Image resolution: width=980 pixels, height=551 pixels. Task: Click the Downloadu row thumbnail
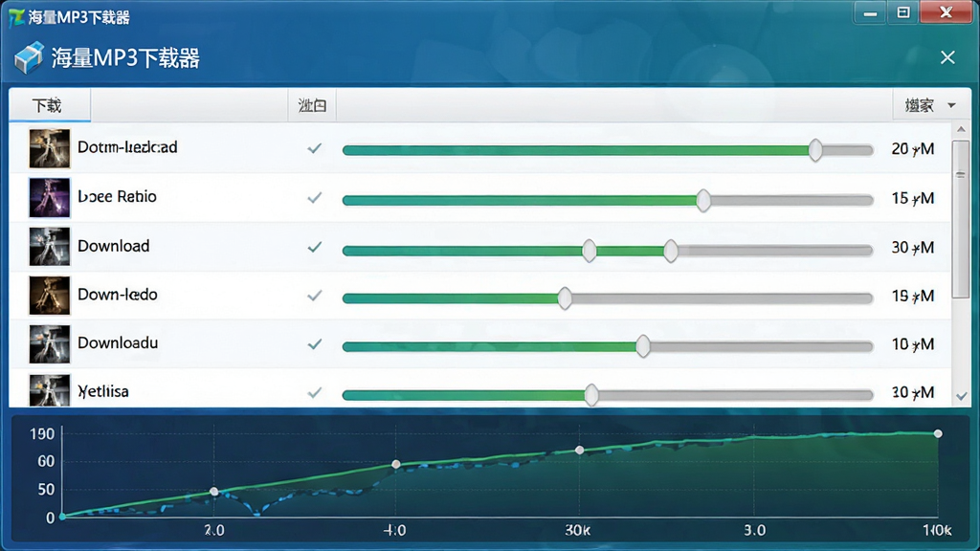[50, 344]
